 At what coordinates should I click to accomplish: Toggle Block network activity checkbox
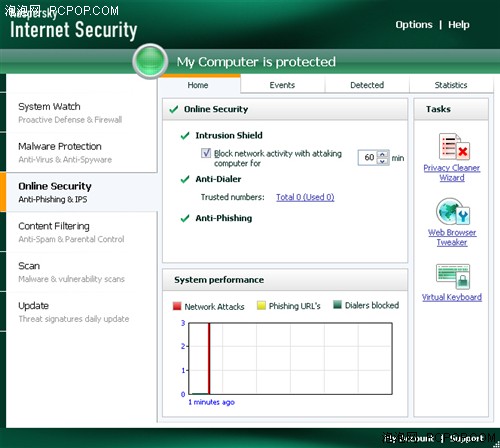point(206,153)
